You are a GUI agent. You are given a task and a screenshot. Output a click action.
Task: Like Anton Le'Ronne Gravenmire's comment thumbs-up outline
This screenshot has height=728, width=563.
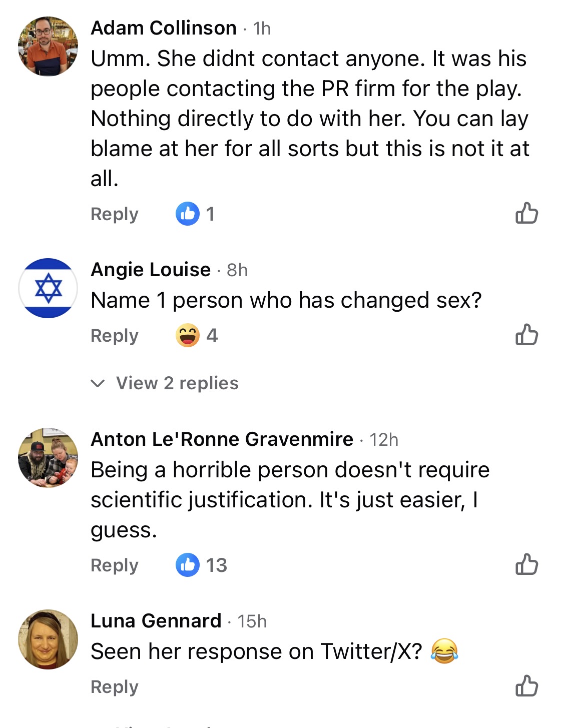pos(526,564)
